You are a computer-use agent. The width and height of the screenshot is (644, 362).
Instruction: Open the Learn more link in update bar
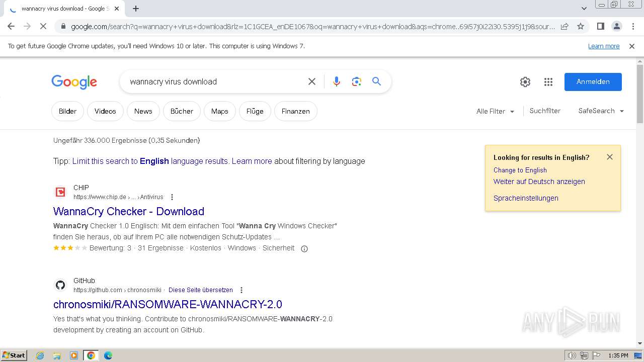pyautogui.click(x=604, y=46)
